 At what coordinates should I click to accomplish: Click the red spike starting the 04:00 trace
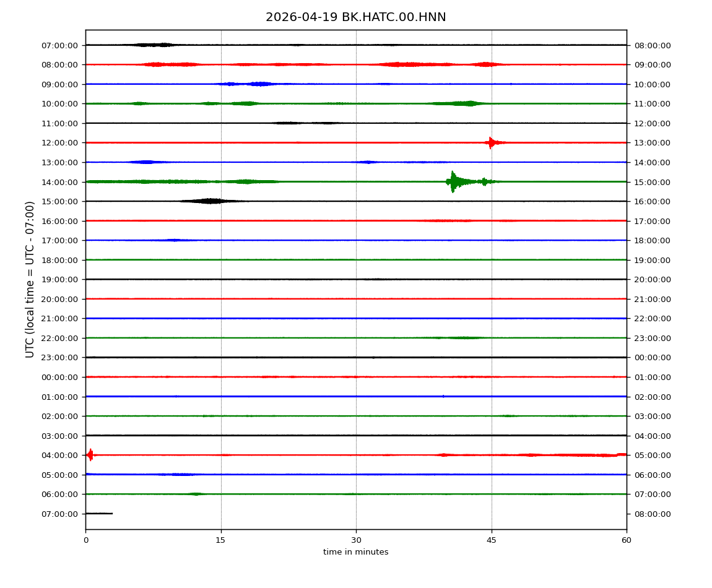point(90,455)
